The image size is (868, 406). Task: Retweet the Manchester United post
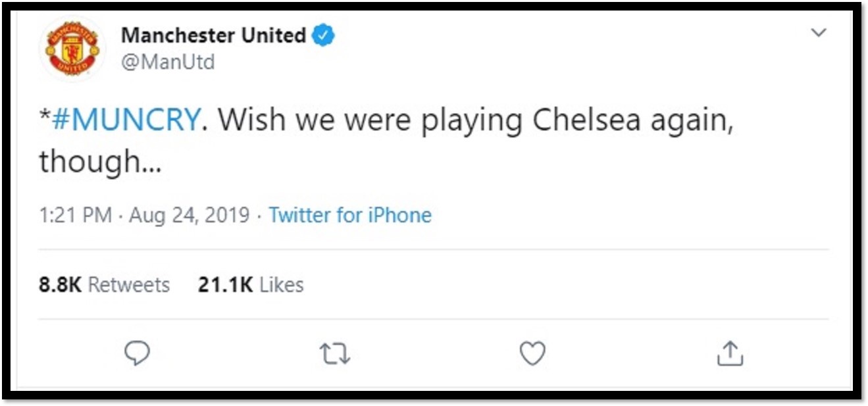coord(335,355)
